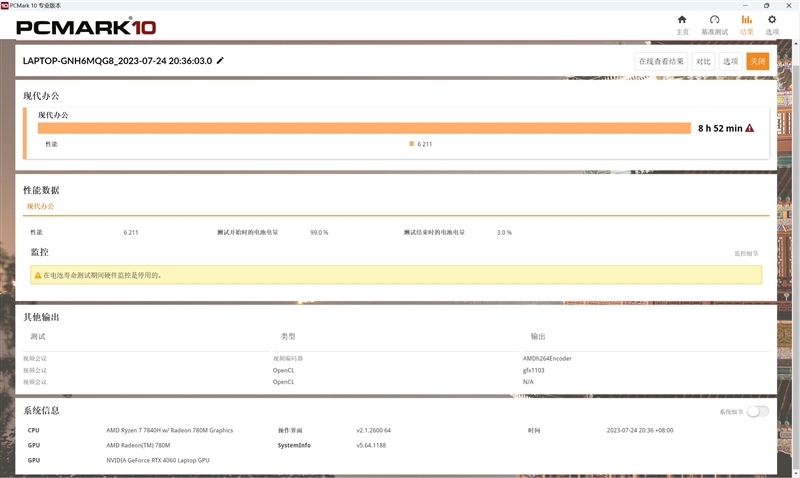
Task: Click the yellow warning icon in monitoring notice
Action: pyautogui.click(x=38, y=275)
